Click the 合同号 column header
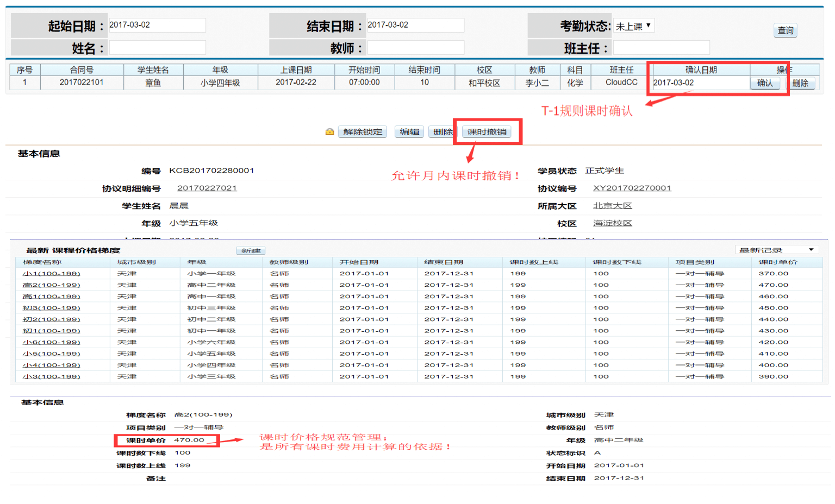 [x=82, y=70]
